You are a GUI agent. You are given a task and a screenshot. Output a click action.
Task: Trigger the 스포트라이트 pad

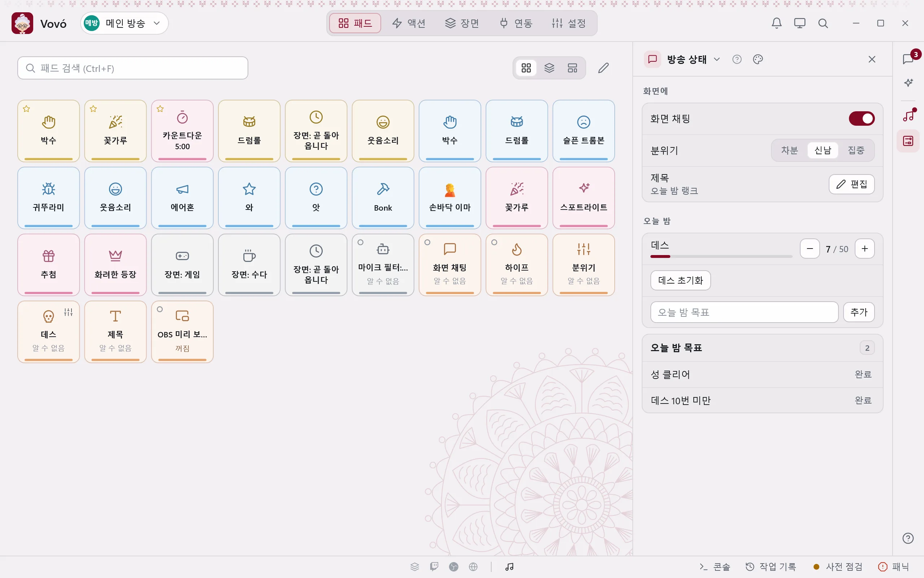[x=583, y=198]
